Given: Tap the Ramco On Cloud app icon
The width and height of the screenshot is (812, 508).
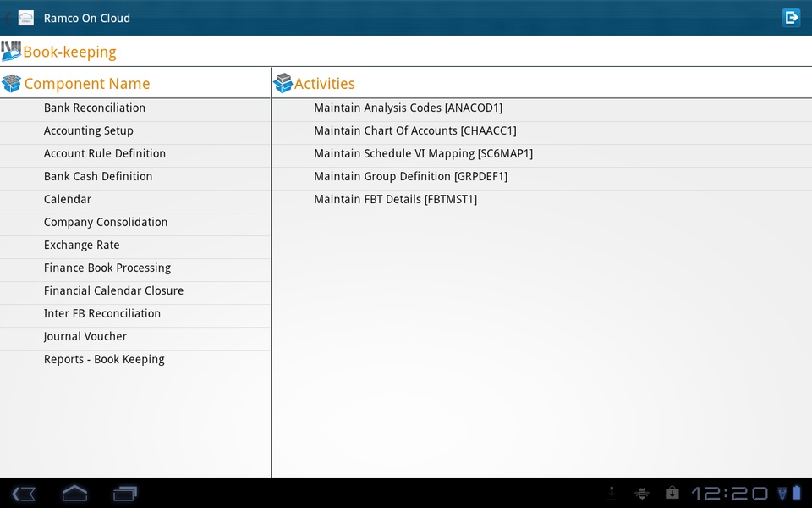Looking at the screenshot, I should coord(26,18).
